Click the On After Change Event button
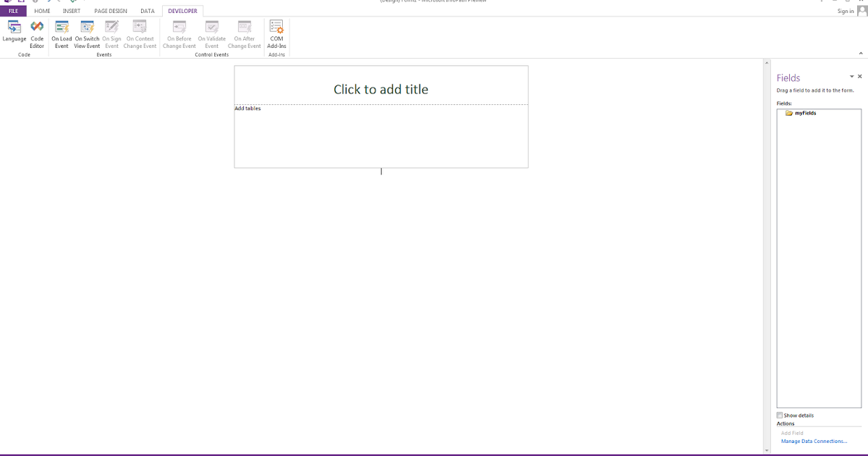The height and width of the screenshot is (456, 868). click(x=244, y=34)
